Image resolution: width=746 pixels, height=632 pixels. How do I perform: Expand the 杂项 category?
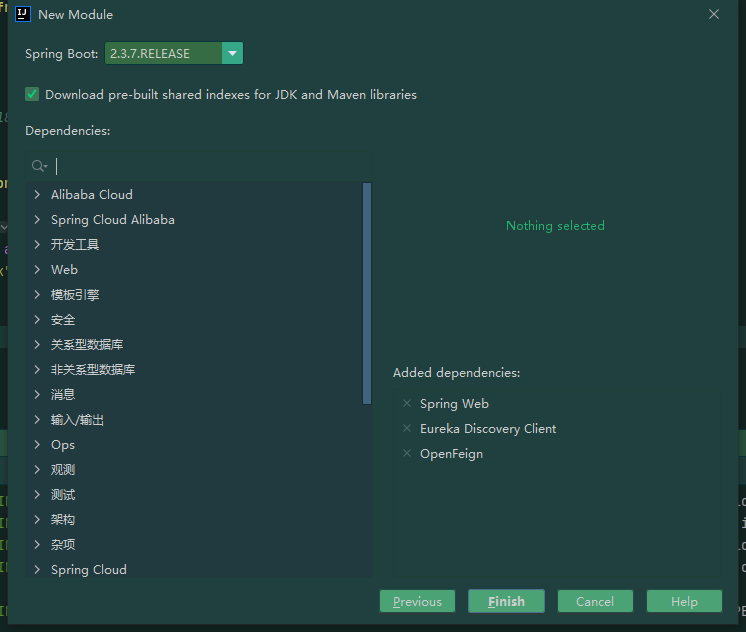pos(37,544)
